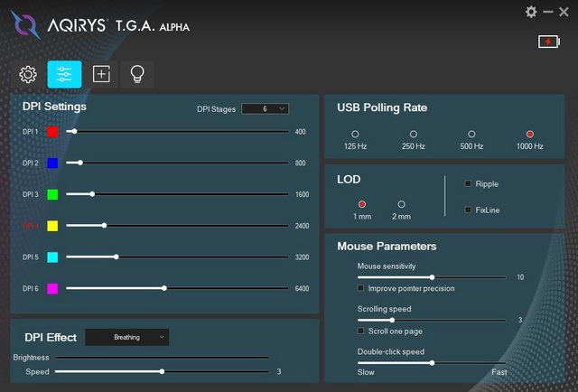Click the cyan DPI 5 color swatch

[52, 257]
